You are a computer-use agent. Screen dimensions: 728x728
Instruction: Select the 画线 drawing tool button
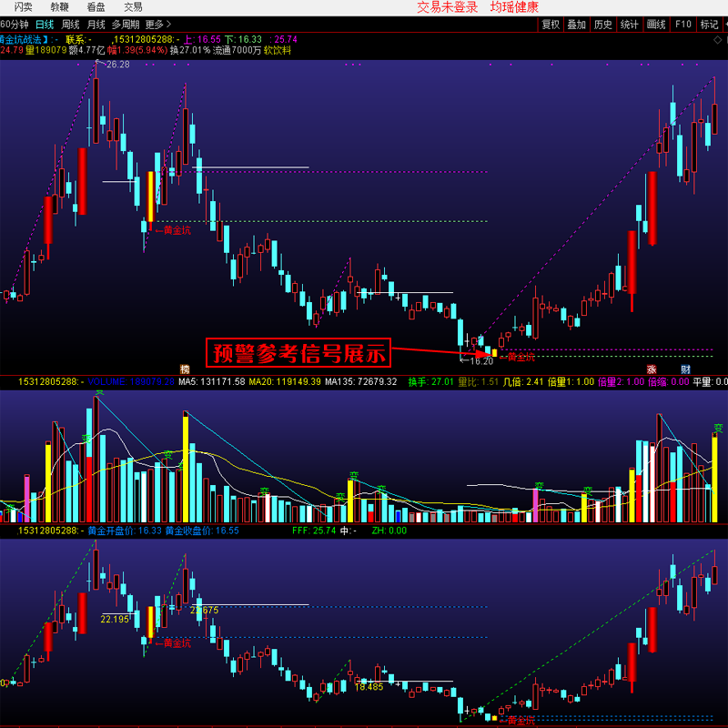(x=655, y=25)
